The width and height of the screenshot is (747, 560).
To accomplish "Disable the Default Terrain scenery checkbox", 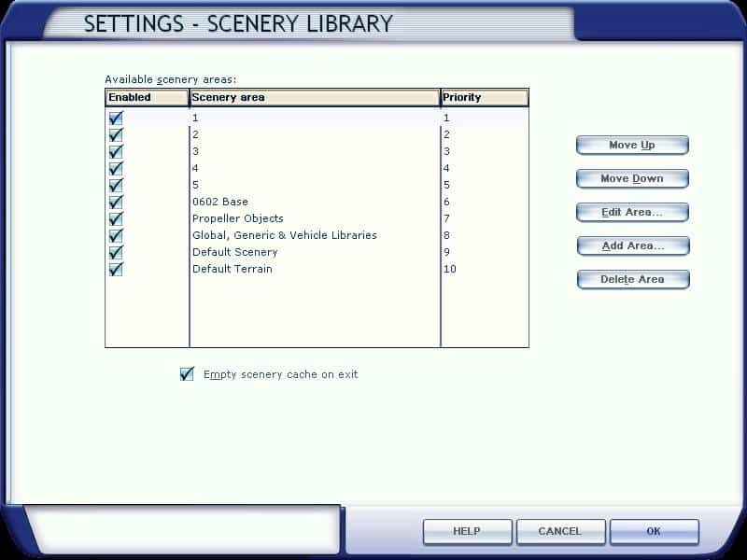I will coord(116,270).
